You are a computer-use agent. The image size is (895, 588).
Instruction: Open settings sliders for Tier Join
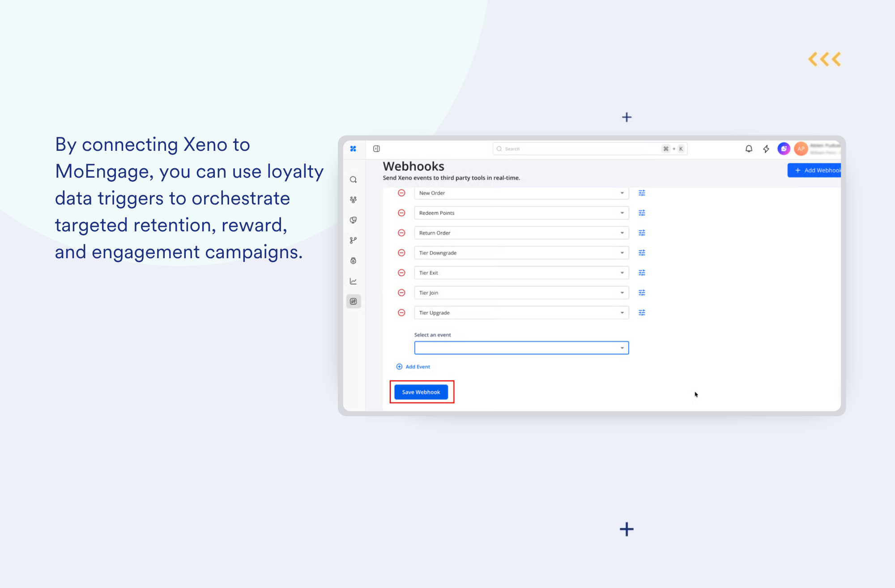click(x=642, y=293)
